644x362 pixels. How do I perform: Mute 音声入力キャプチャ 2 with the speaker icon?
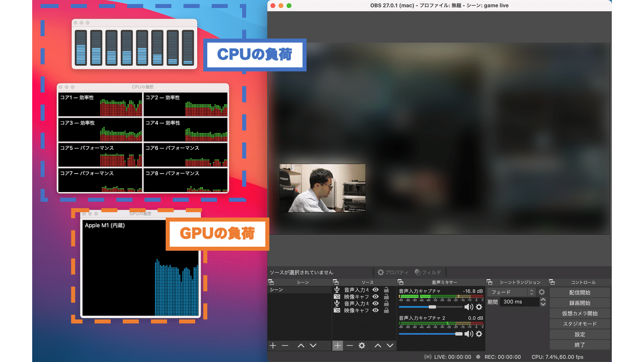(468, 334)
